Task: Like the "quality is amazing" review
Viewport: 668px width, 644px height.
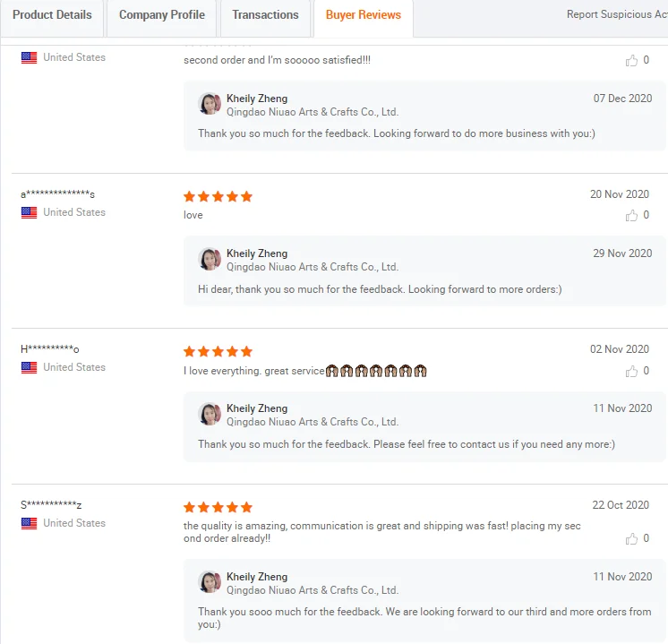Action: tap(632, 538)
